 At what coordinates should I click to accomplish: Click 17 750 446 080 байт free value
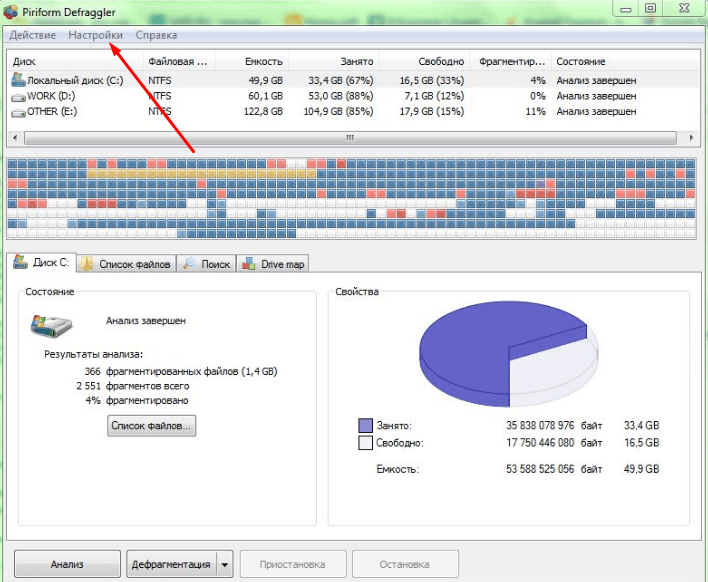[x=554, y=443]
